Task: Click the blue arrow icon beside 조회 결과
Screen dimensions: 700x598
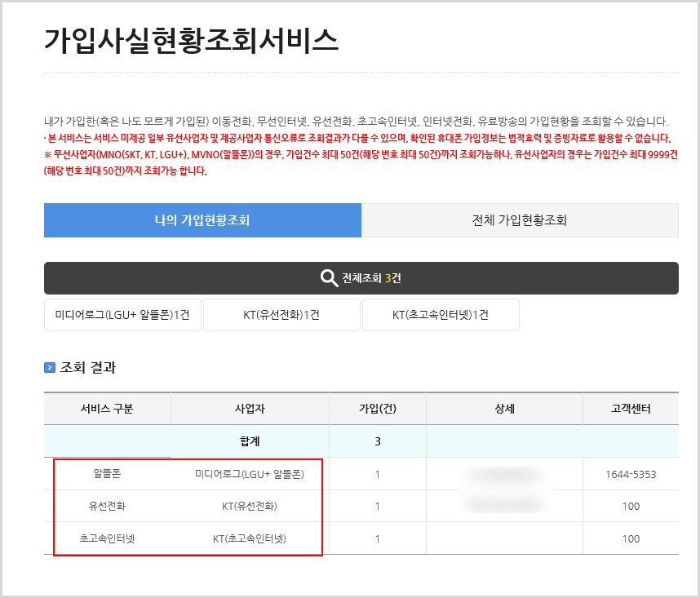Action: [x=50, y=368]
